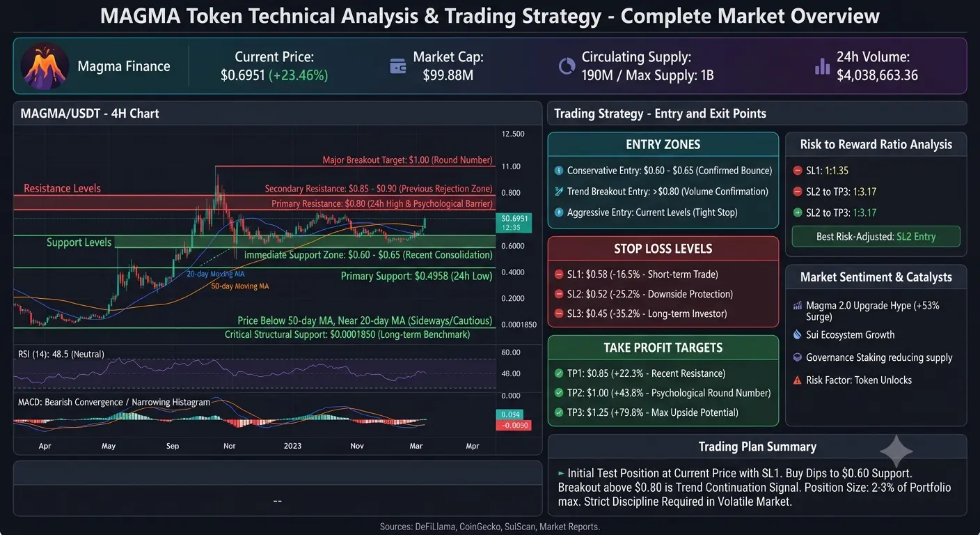Select the Best Risk-Adjusted SL2 Entry button
980x535 pixels.
click(876, 237)
